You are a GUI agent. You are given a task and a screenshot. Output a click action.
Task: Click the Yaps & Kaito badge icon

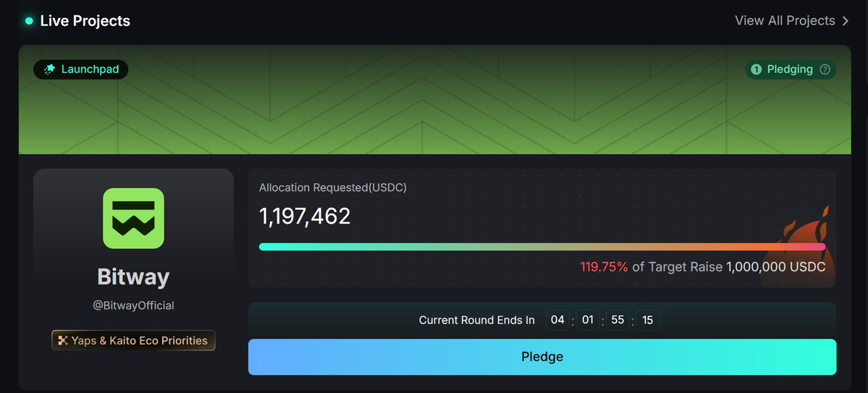pos(63,341)
